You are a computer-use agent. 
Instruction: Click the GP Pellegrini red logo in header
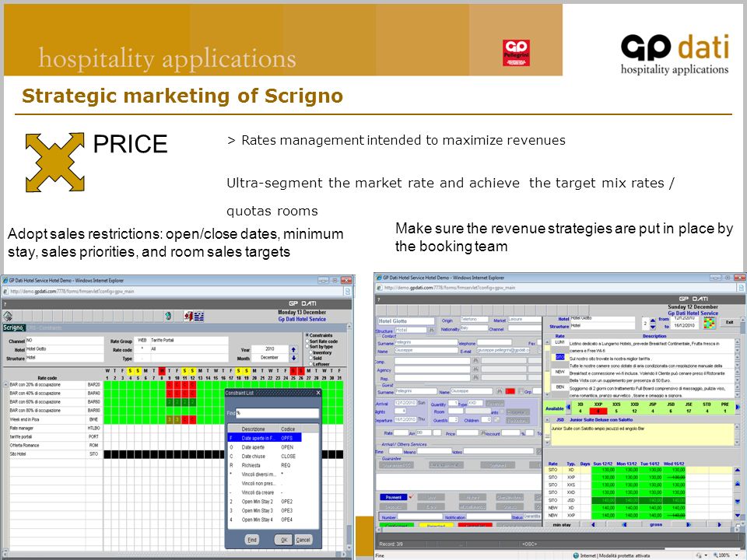516,52
